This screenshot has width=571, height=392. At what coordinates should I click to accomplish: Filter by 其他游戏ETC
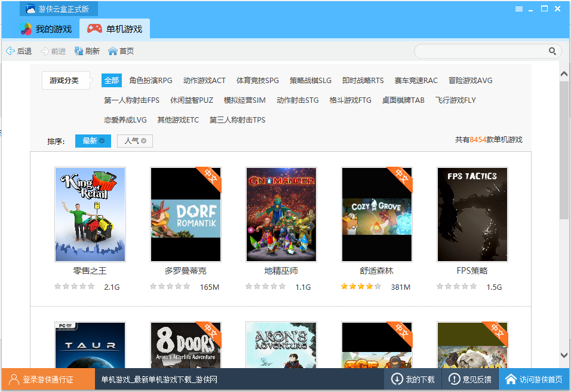(x=178, y=120)
